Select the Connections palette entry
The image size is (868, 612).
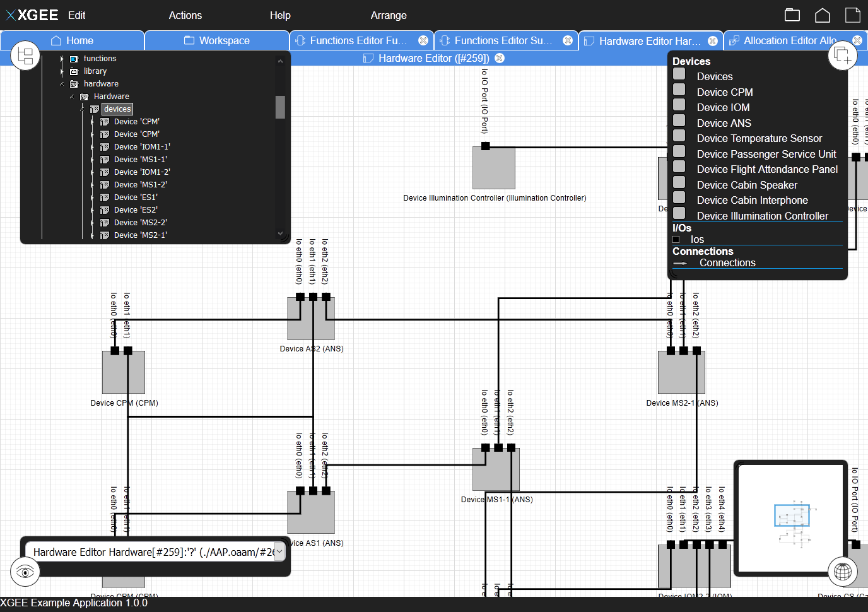coord(727,263)
